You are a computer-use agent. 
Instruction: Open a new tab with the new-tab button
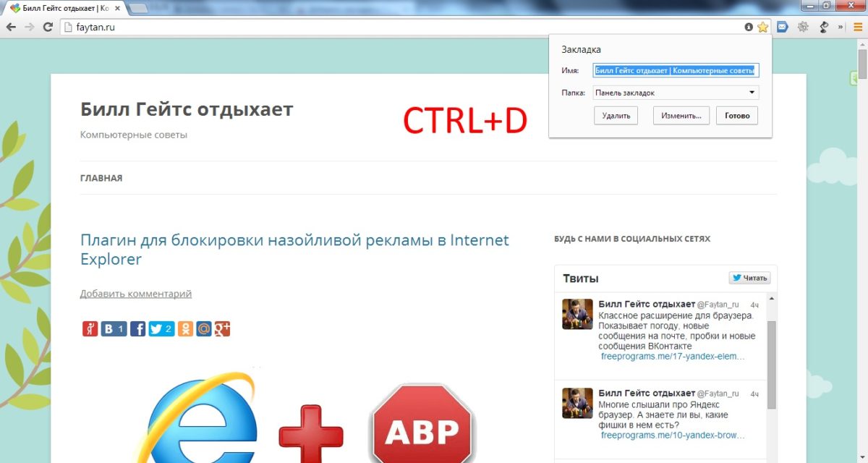[138, 8]
